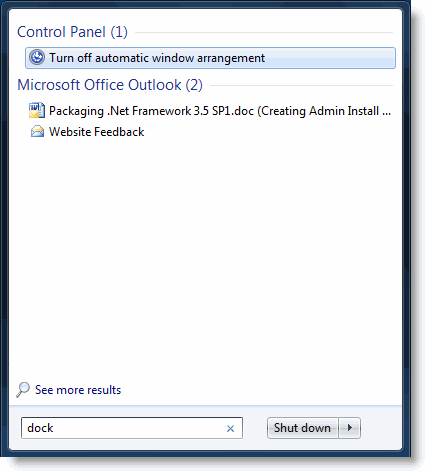Click inside the search box containing dock
Image resolution: width=427 pixels, height=473 pixels.
132,428
